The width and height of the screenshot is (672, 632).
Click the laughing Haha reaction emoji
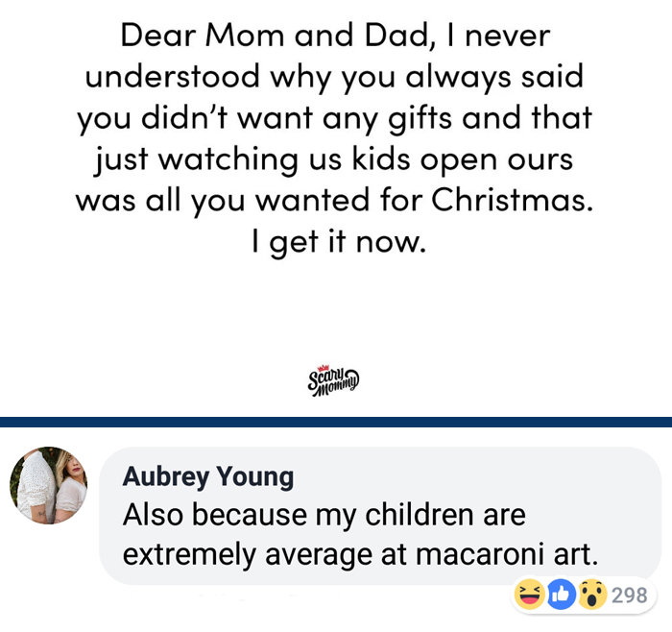[x=529, y=595]
